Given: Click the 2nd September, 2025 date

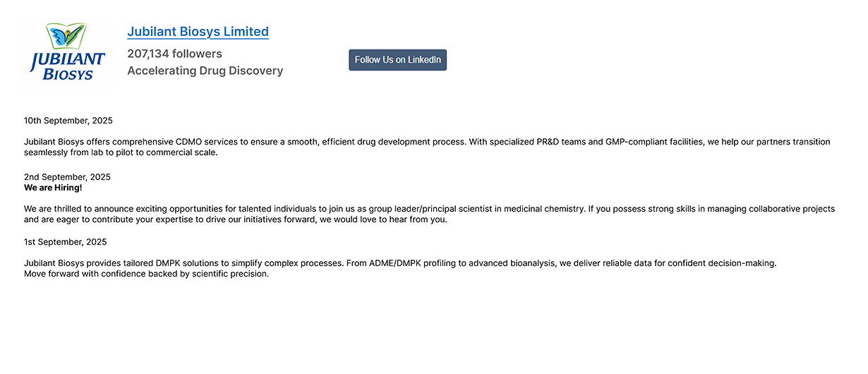Looking at the screenshot, I should [67, 177].
